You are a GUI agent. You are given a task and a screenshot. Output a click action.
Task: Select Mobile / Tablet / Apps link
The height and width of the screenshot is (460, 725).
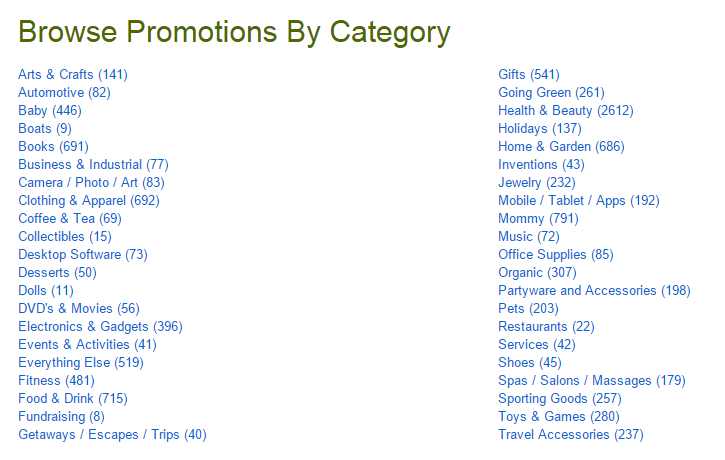pos(579,201)
